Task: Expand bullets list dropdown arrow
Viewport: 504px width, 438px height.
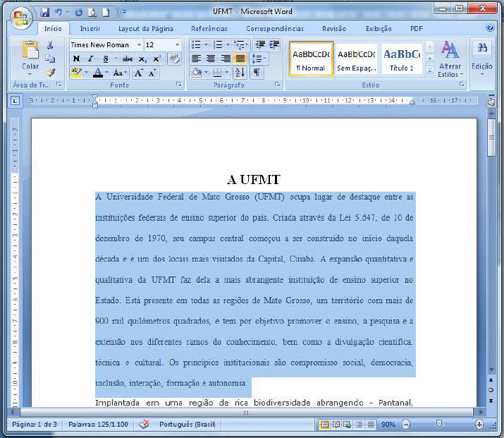Action: 207,44
